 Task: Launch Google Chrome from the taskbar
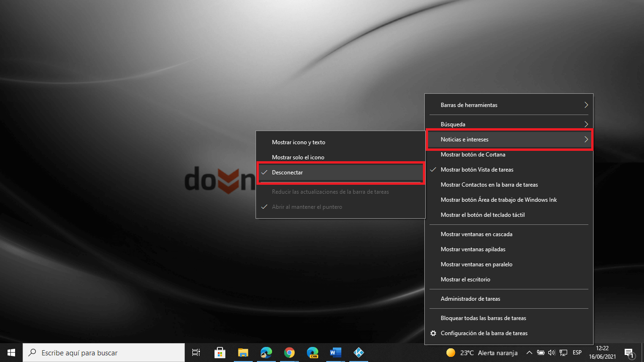point(289,353)
